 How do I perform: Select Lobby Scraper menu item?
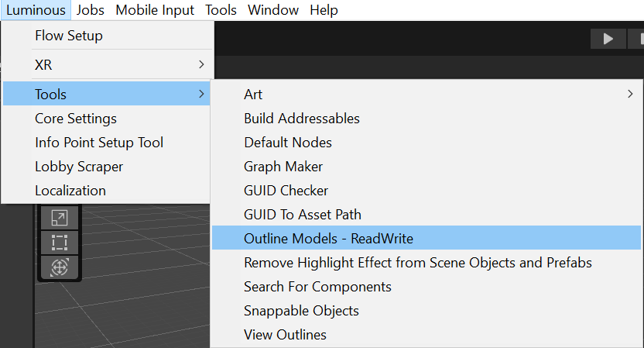click(x=79, y=167)
